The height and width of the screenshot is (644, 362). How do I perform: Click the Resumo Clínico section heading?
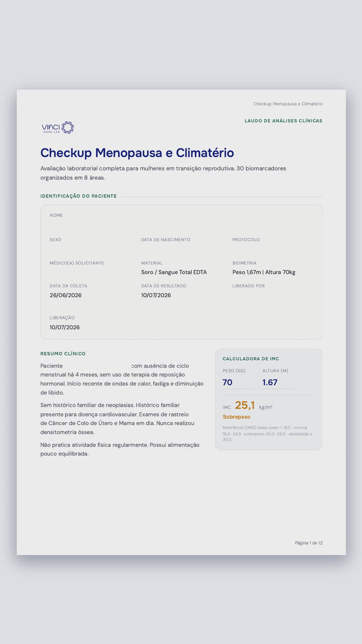tap(63, 354)
